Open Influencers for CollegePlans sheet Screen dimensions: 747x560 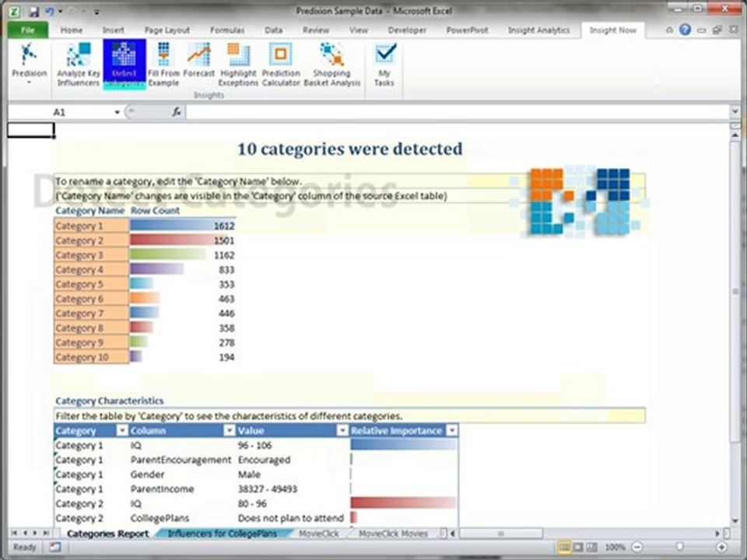click(223, 534)
